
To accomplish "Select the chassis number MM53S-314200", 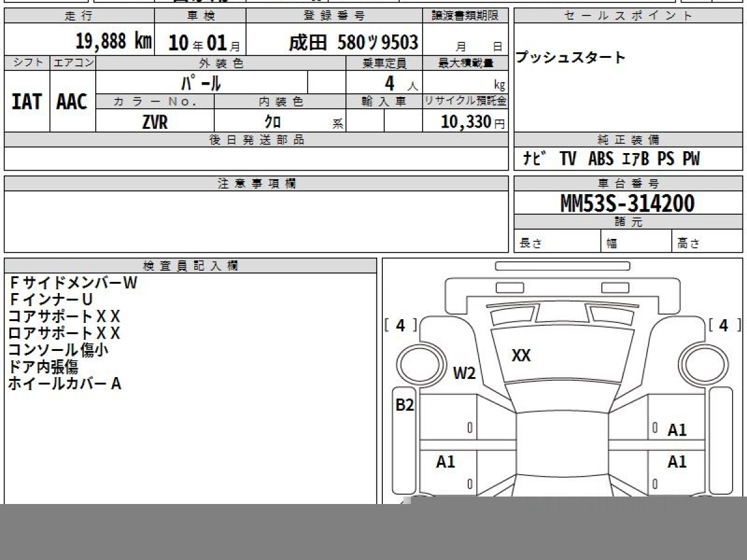I will [x=627, y=203].
